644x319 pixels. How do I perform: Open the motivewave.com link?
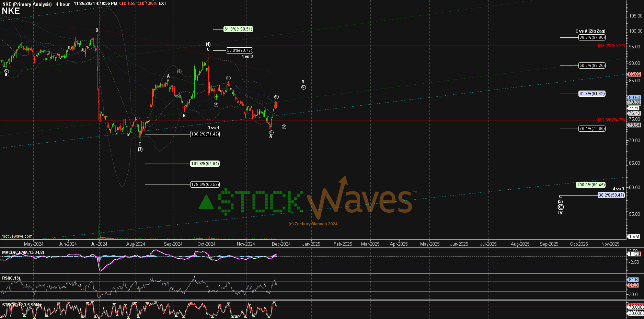pos(17,236)
